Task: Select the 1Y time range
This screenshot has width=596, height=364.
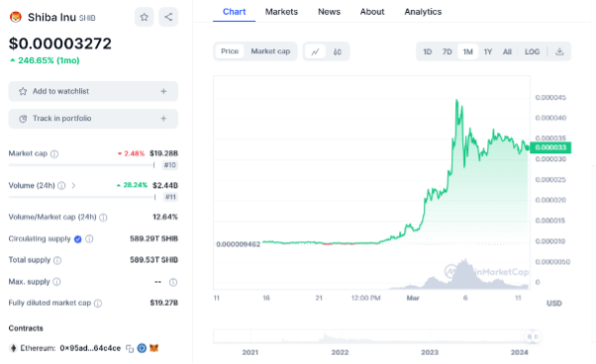Action: coord(488,51)
